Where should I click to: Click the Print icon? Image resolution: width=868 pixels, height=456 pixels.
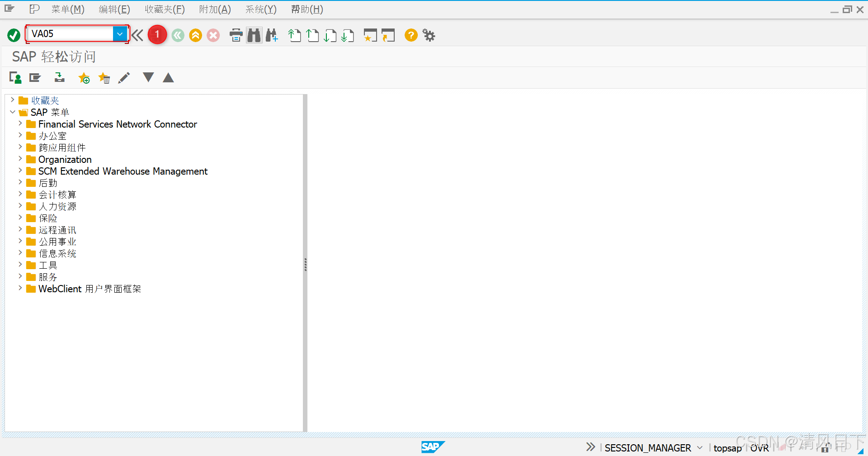click(x=236, y=35)
